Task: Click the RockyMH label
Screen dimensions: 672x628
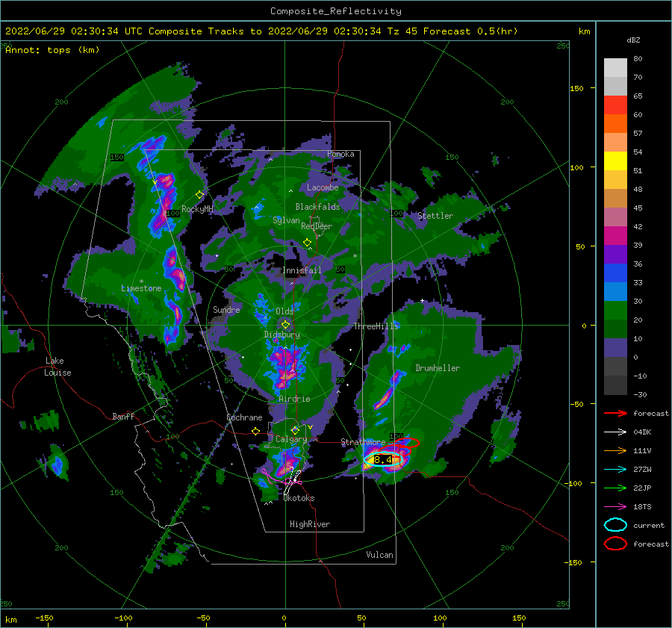Action: 197,209
